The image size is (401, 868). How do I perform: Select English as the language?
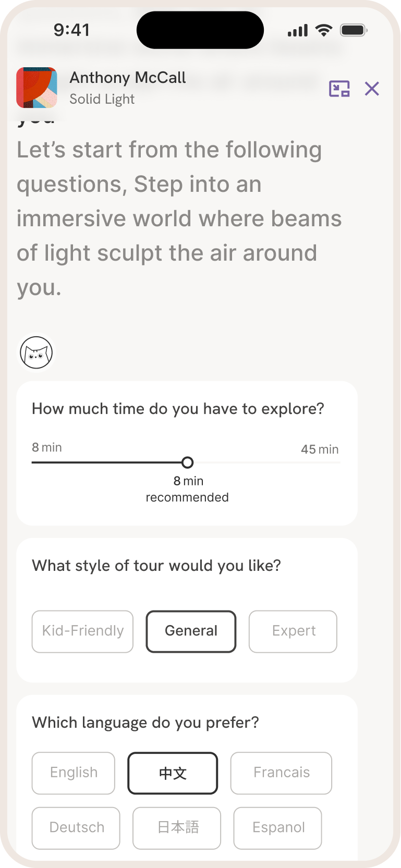(x=74, y=773)
